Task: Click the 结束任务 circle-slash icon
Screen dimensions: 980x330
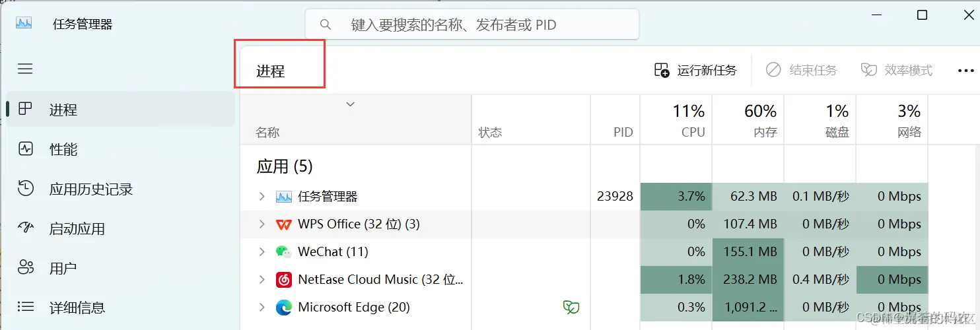Action: [x=773, y=70]
